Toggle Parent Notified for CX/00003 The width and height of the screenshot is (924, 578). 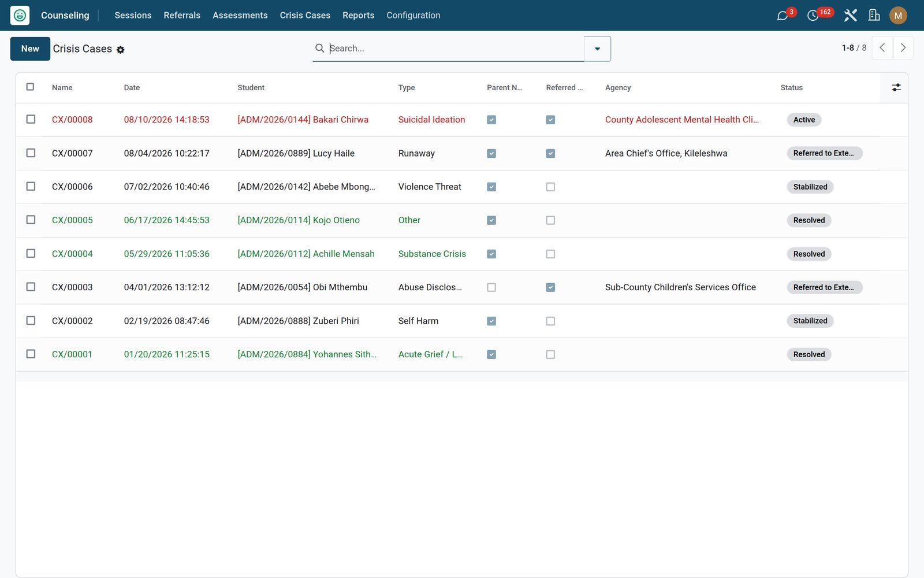[x=491, y=287]
